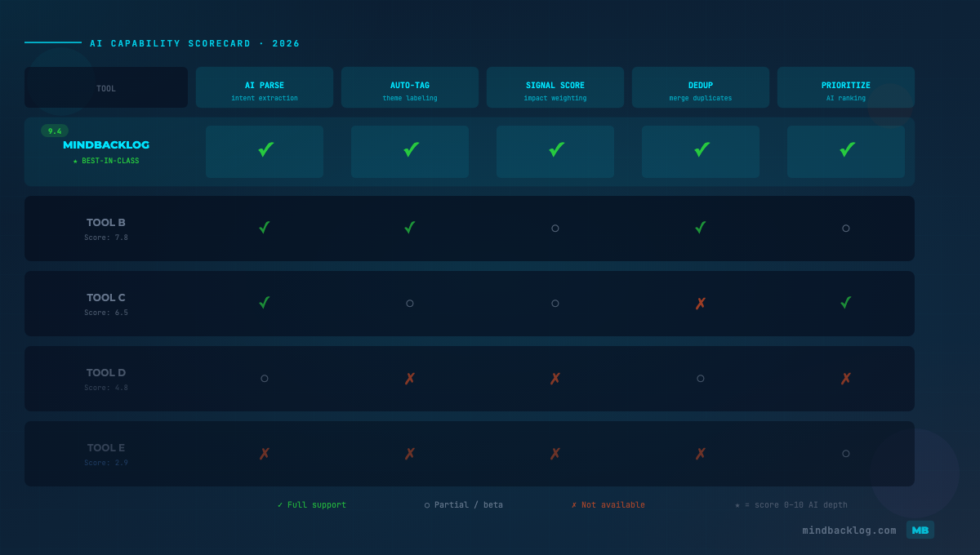Click MindBacklog's Auto-Tag checkmark
980x555 pixels.
point(411,150)
